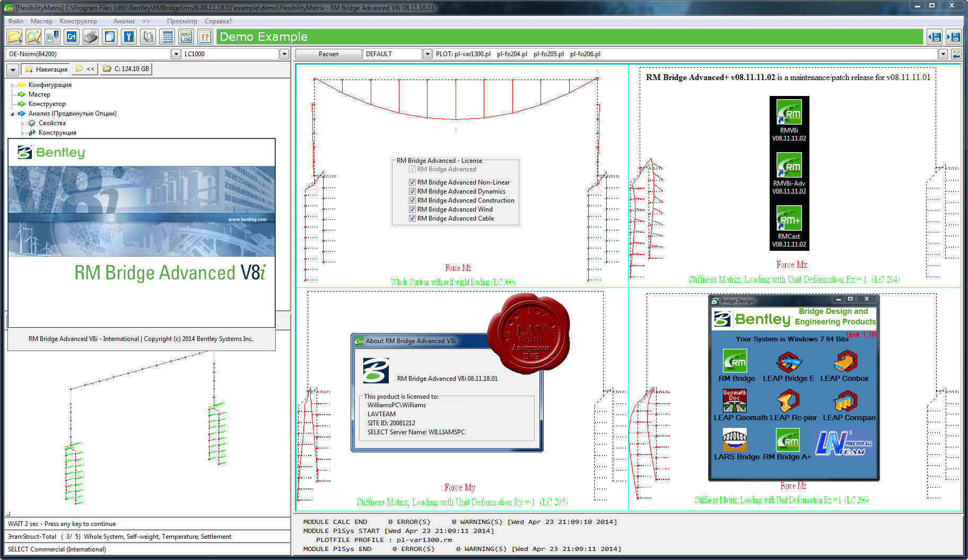
Task: Click the Demo Example green banner
Action: click(x=570, y=37)
